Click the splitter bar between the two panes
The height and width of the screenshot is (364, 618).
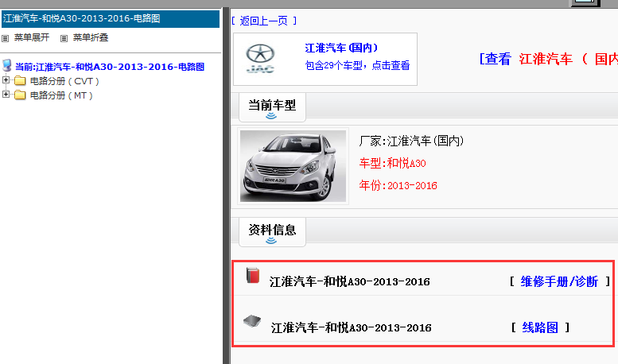point(226,185)
